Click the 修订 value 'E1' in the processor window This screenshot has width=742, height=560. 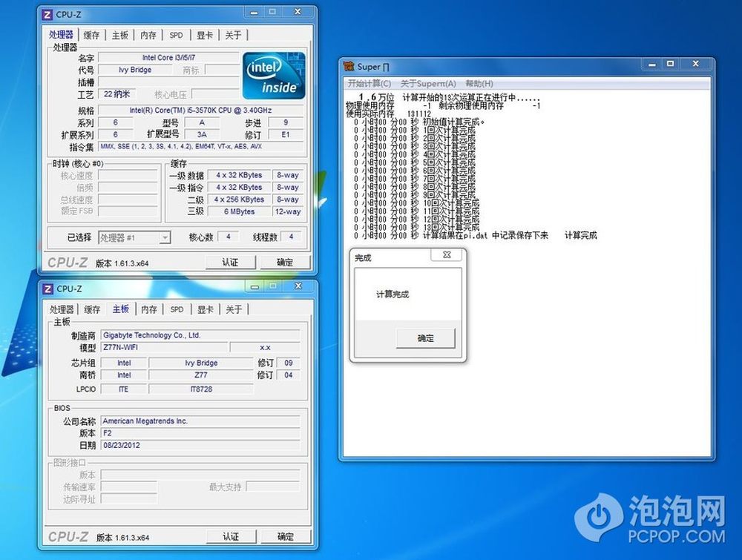tap(286, 134)
